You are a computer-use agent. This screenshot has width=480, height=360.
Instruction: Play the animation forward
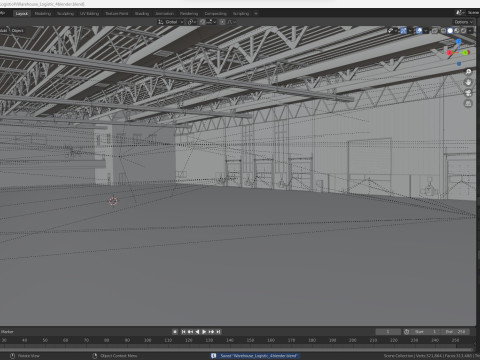coord(204,332)
